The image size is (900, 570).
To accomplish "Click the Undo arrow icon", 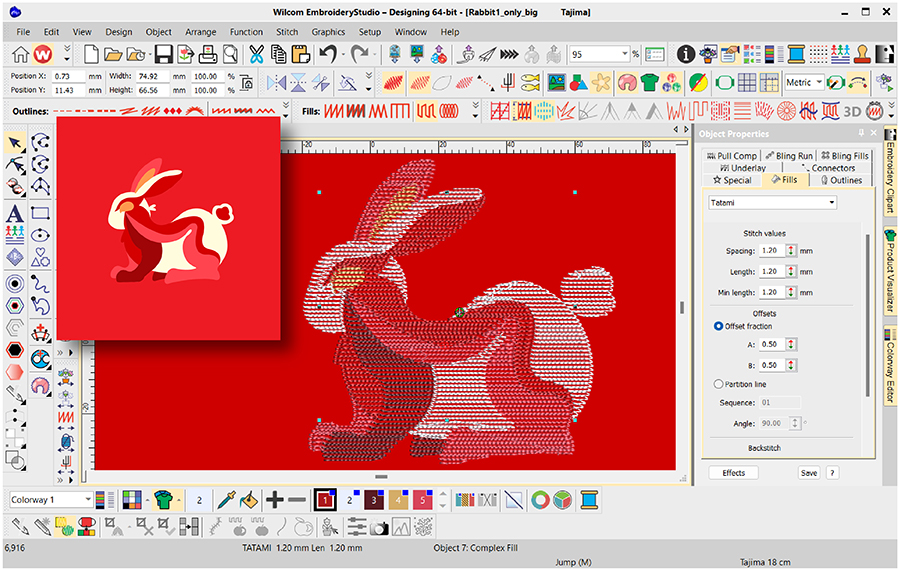I will tap(326, 54).
